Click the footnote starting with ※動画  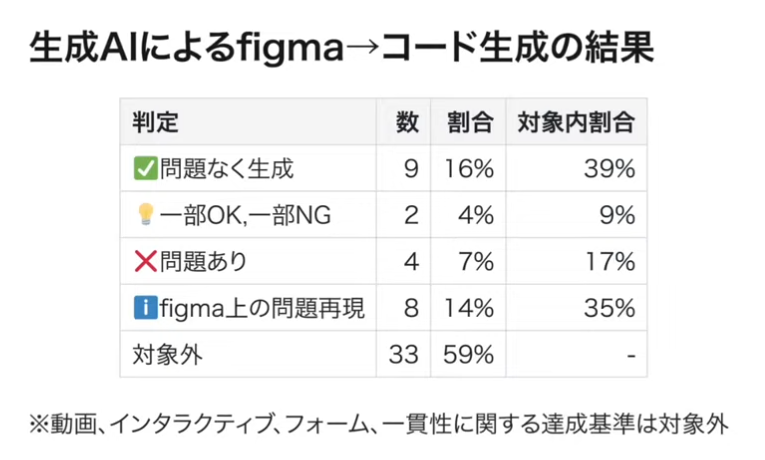[x=377, y=423]
